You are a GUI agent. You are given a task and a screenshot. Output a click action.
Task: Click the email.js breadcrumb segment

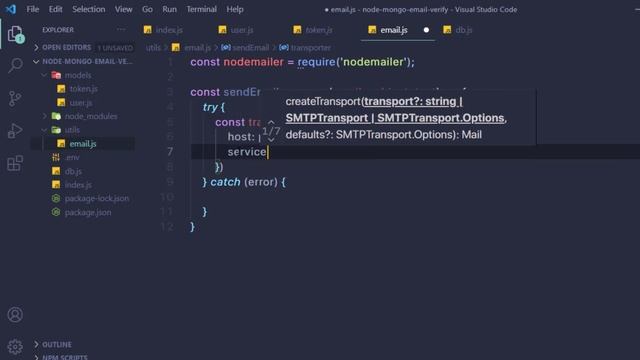pos(197,48)
